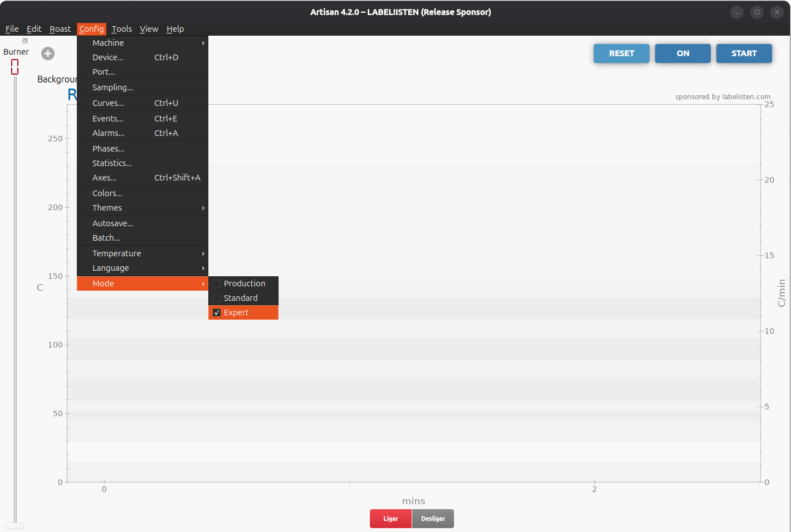Minimize the Artisan window
791x532 pixels.
pyautogui.click(x=737, y=12)
